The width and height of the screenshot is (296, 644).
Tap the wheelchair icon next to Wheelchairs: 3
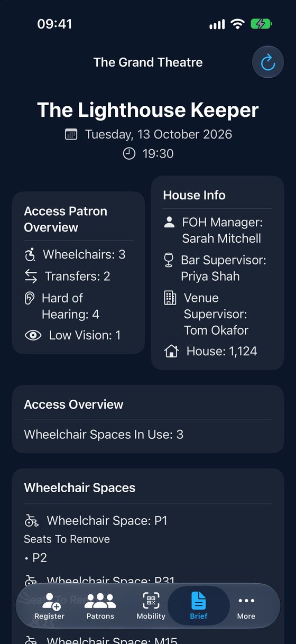[x=30, y=255]
